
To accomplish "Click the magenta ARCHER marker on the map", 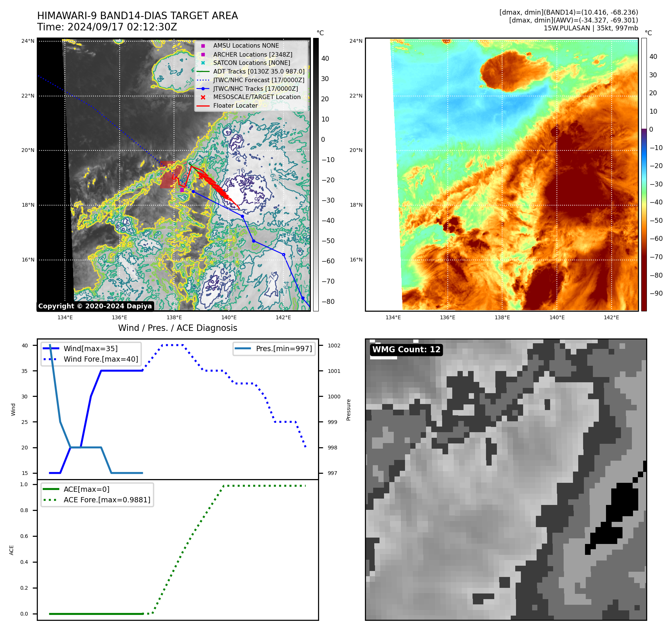I will click(182, 190).
